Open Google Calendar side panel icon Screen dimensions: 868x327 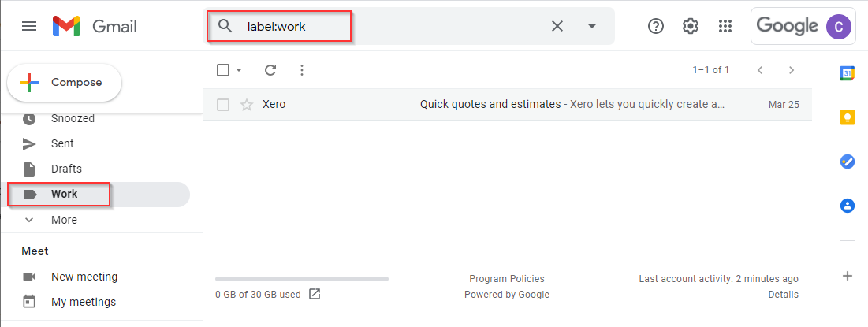point(848,73)
